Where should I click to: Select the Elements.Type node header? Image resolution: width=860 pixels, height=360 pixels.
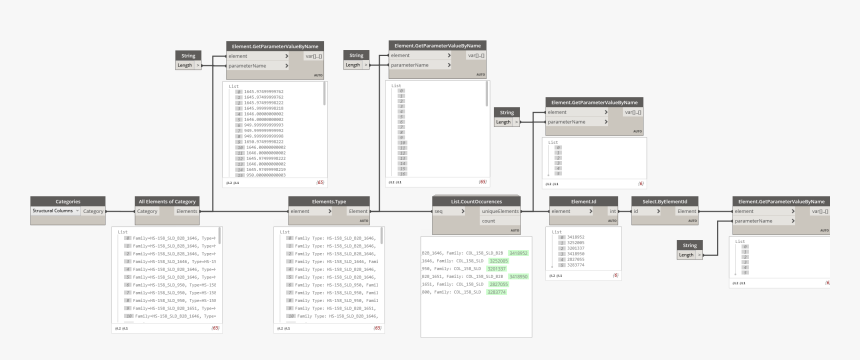pyautogui.click(x=329, y=202)
